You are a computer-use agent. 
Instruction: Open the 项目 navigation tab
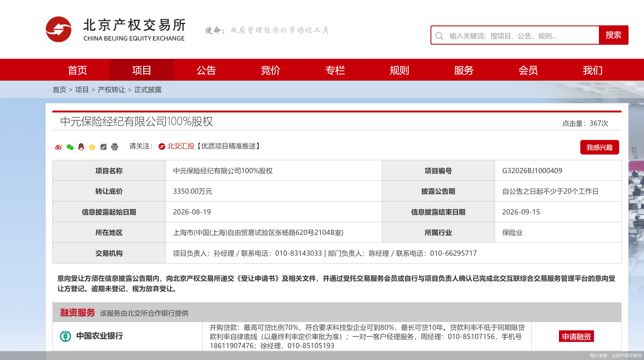click(x=141, y=70)
